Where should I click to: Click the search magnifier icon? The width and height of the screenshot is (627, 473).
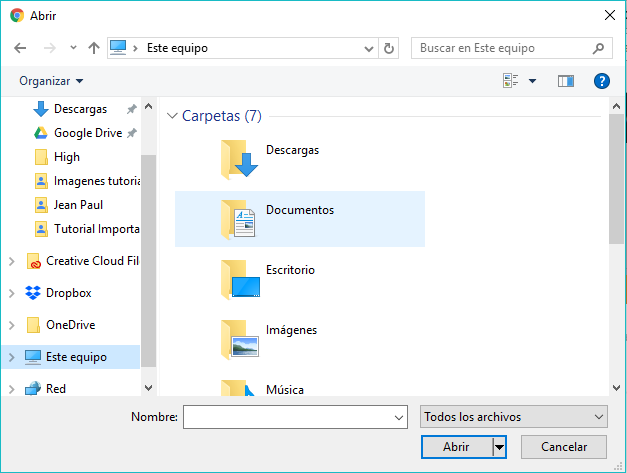[x=598, y=48]
